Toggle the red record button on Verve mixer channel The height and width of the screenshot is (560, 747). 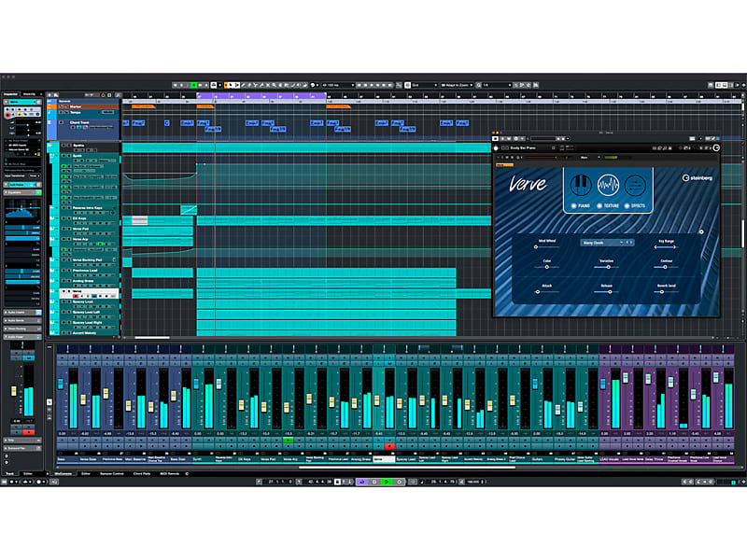coord(389,446)
